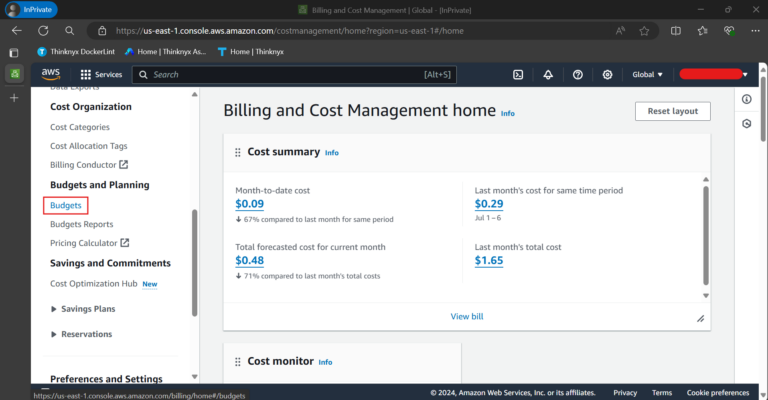Open a new tab with plus icon
This screenshot has height=400, width=768.
14,98
